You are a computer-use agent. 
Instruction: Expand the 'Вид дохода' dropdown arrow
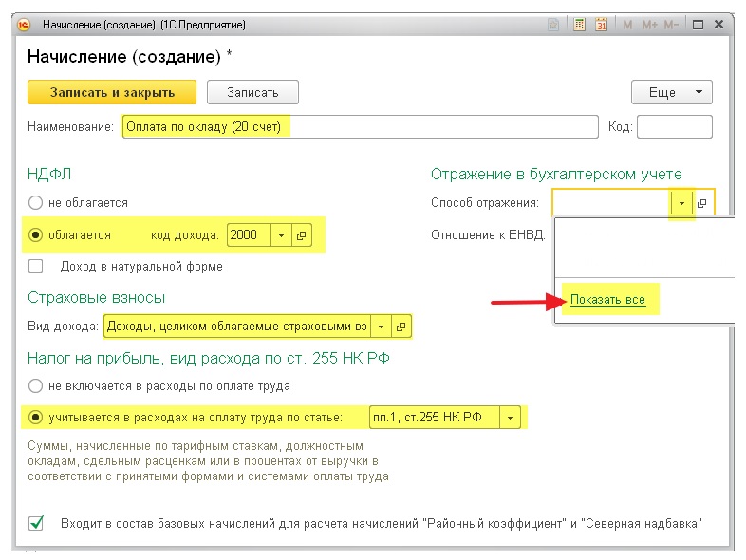click(x=382, y=327)
